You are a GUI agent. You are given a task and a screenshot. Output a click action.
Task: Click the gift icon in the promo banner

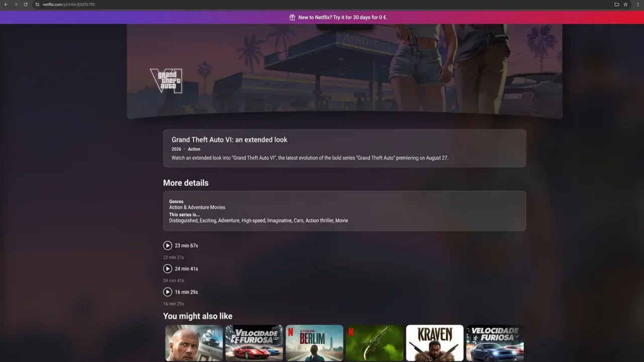[292, 17]
